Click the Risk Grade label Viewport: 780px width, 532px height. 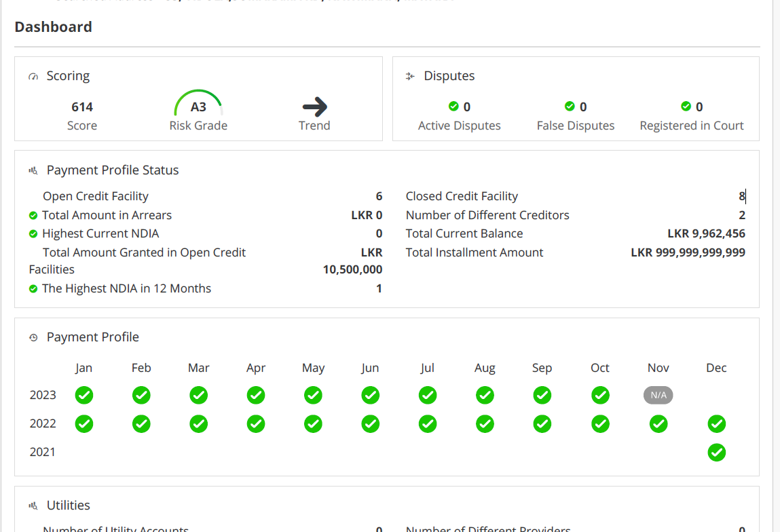click(198, 126)
